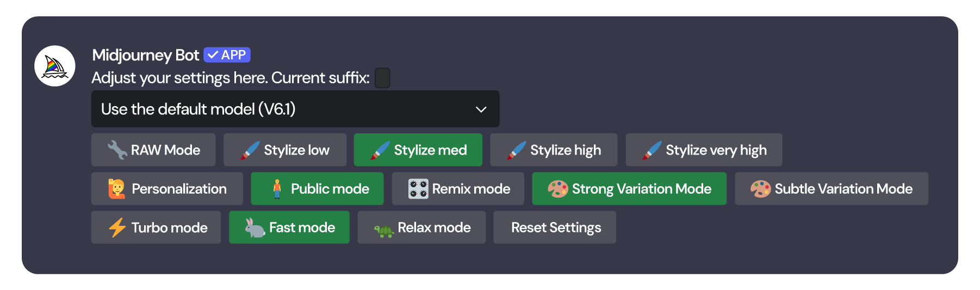
Task: Enable Remix mode
Action: click(x=458, y=189)
